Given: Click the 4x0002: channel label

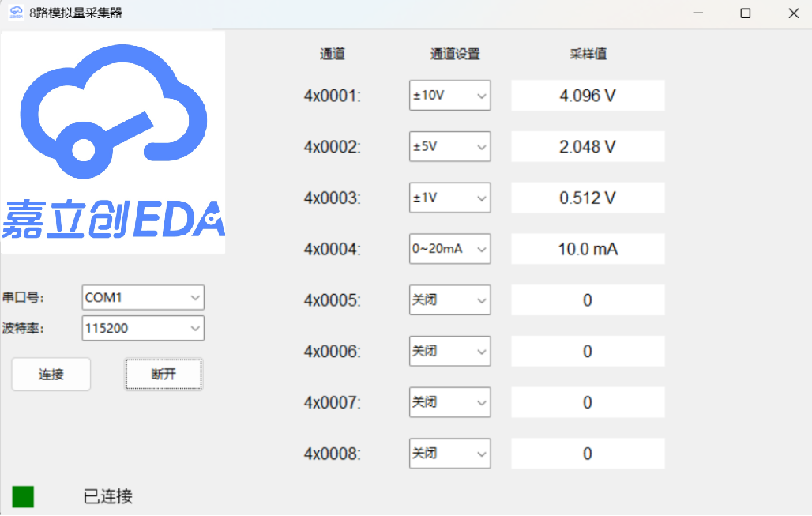Looking at the screenshot, I should click(x=332, y=147).
